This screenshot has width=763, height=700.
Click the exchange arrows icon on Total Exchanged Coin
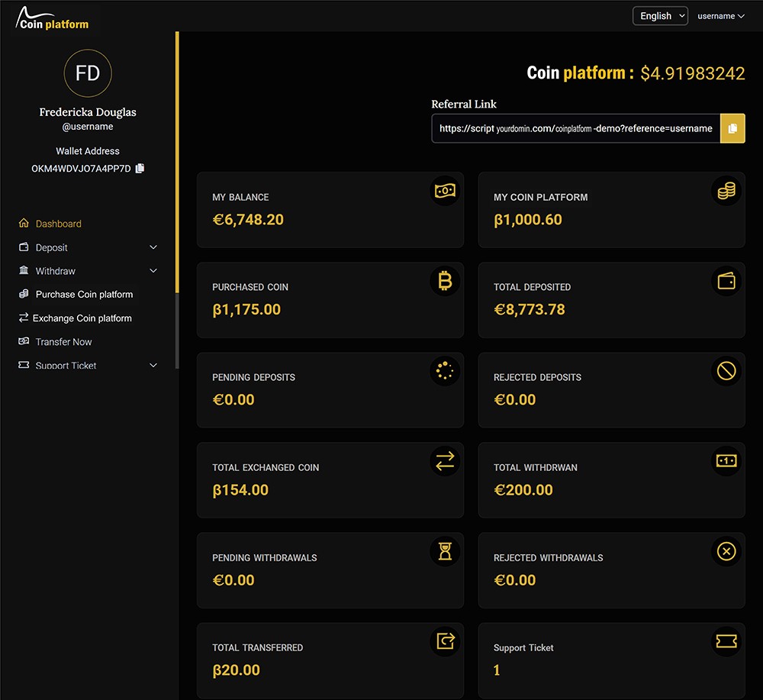click(x=445, y=461)
